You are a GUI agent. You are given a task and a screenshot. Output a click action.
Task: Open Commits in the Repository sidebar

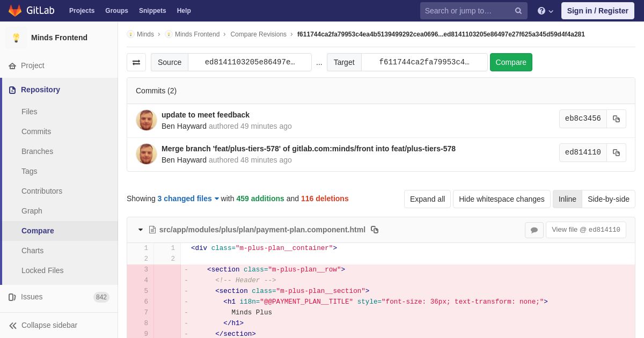[36, 131]
